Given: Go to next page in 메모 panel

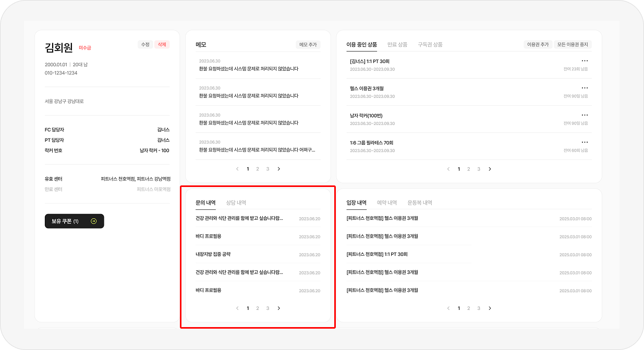Looking at the screenshot, I should 278,169.
